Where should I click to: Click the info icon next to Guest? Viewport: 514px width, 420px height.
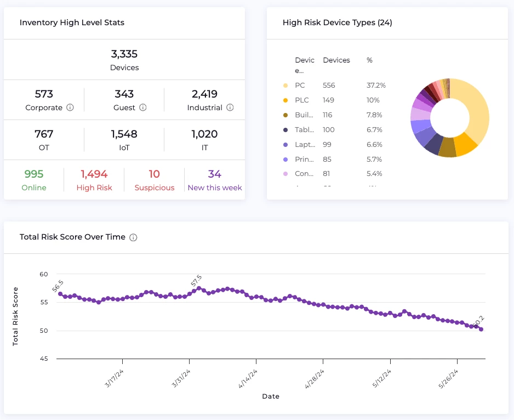(143, 107)
